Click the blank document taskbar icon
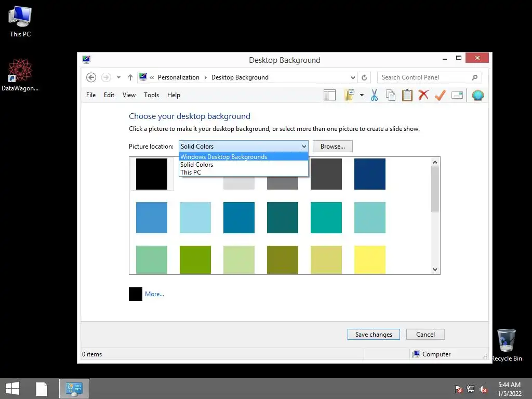The height and width of the screenshot is (399, 532). tap(42, 389)
